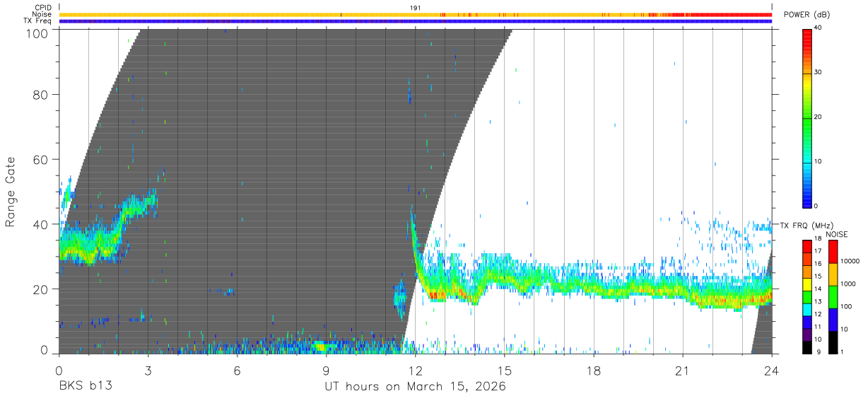The width and height of the screenshot is (868, 401).
Task: Click the Range Gate axis title
Action: (11, 192)
